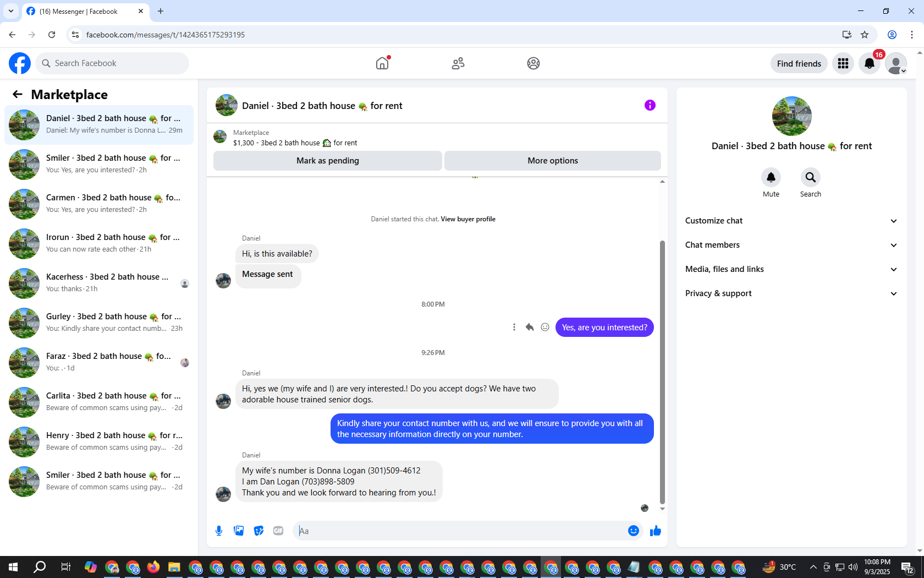924x578 pixels.
Task: Open the $1,300 3bed 2 bath house listing
Action: point(295,143)
